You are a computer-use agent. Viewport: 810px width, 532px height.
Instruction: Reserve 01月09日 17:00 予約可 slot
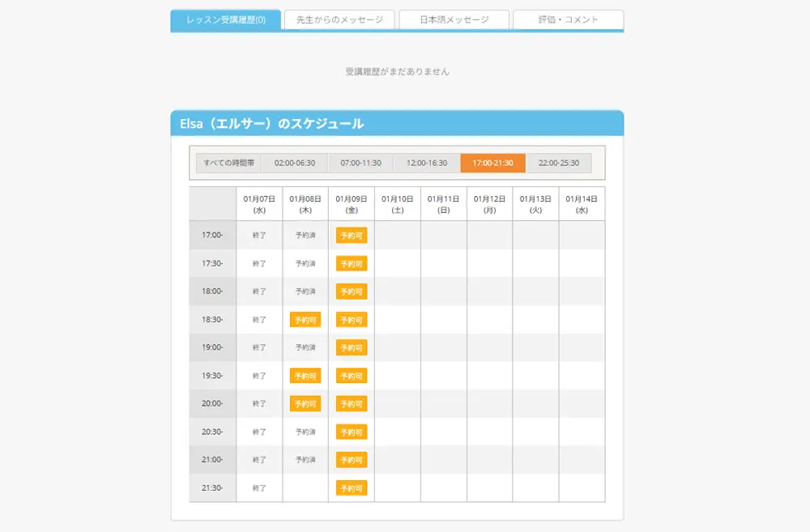point(352,236)
